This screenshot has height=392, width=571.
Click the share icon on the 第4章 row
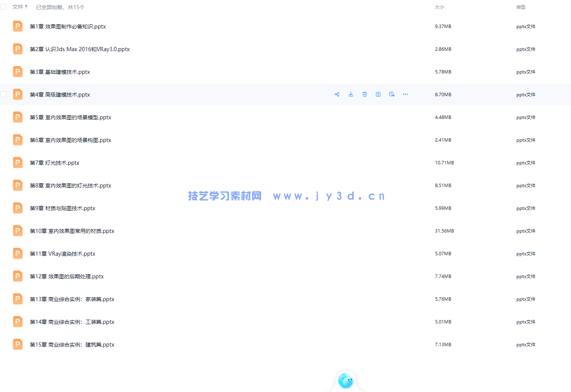pyautogui.click(x=337, y=94)
